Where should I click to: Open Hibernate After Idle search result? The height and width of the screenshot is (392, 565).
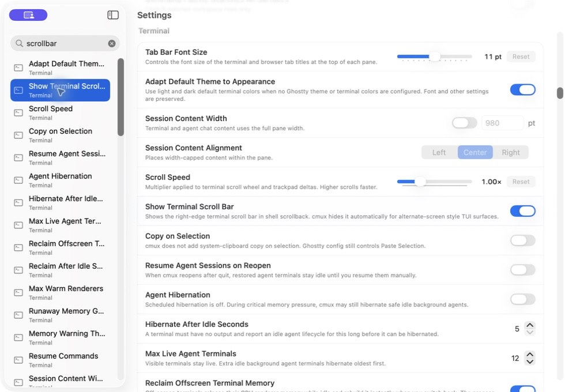point(60,202)
